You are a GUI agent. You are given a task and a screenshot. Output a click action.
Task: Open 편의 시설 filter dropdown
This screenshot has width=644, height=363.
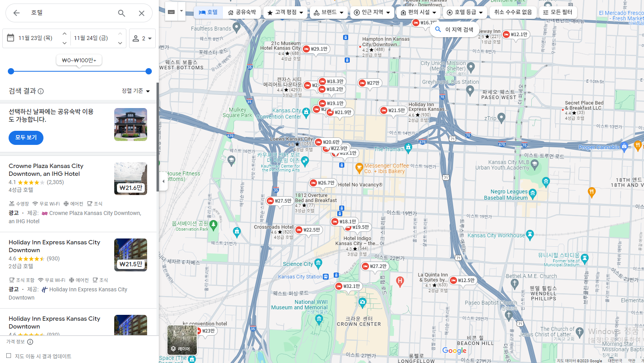point(419,13)
